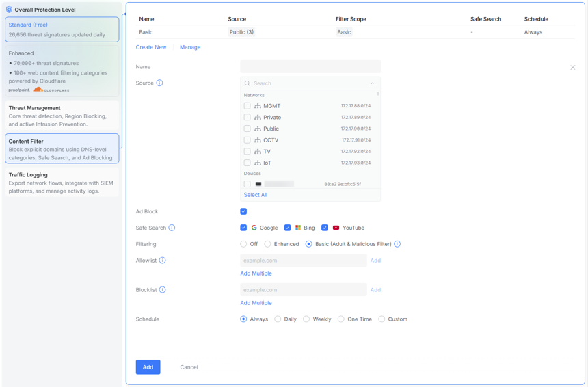Select the Custom schedule option
This screenshot has height=387, width=588.
pos(382,319)
